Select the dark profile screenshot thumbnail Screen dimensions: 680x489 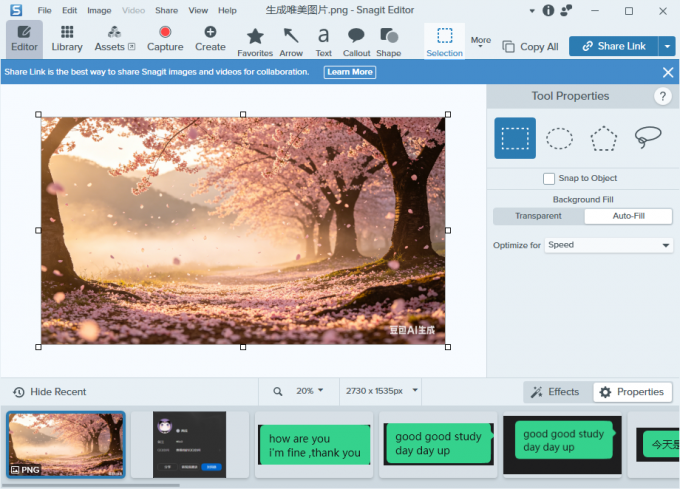pos(190,445)
